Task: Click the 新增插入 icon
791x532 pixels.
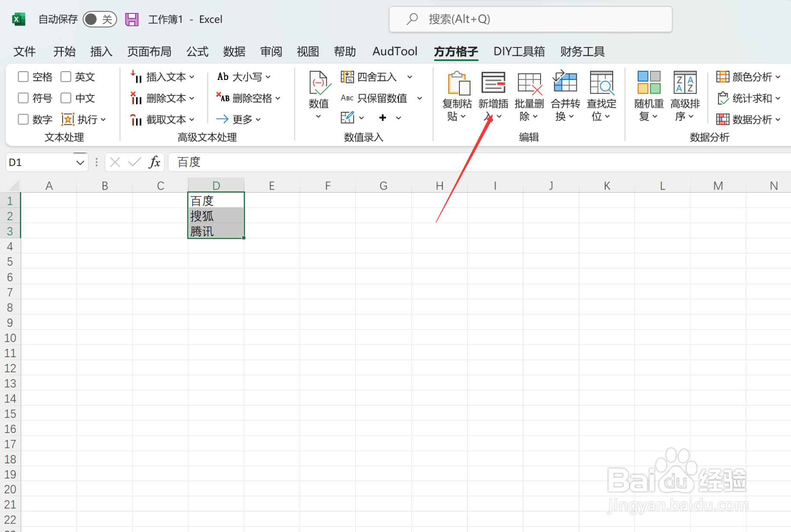Action: coord(494,82)
